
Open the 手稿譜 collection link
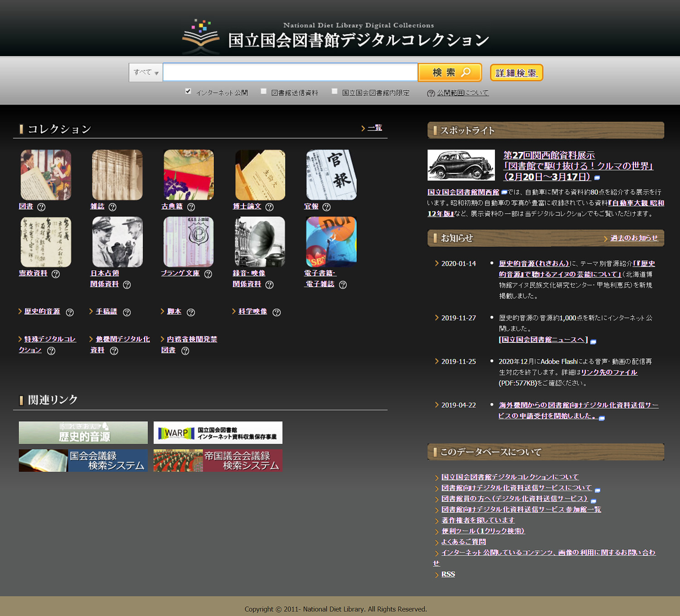coord(107,311)
